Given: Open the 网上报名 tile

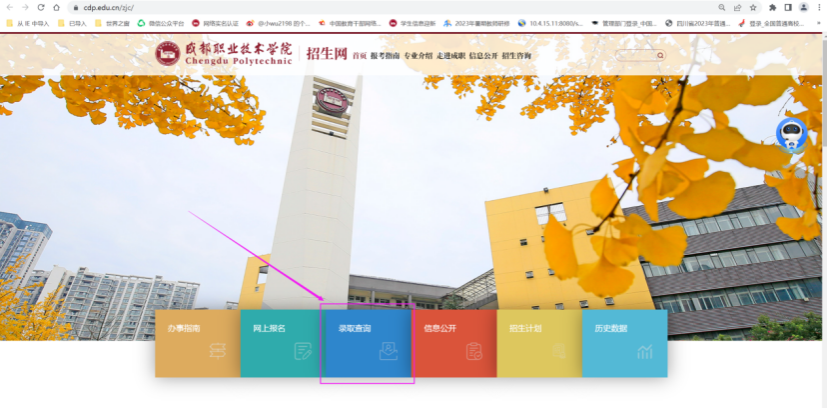Looking at the screenshot, I should (x=283, y=344).
